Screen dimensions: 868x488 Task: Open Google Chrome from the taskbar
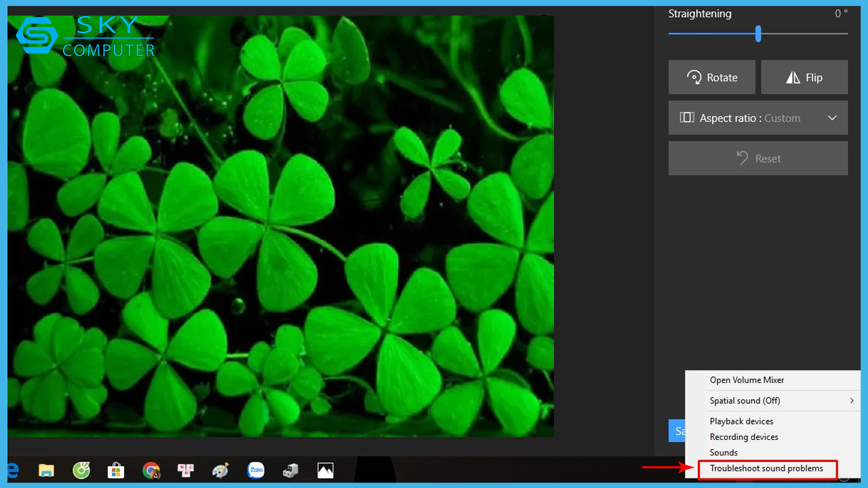151,470
